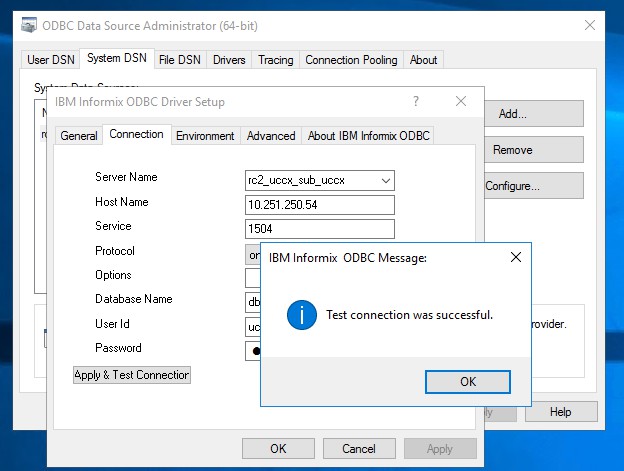Screen dimensions: 624x471
Task: Open the About IBM Informix ODBC tab
Action: point(368,136)
